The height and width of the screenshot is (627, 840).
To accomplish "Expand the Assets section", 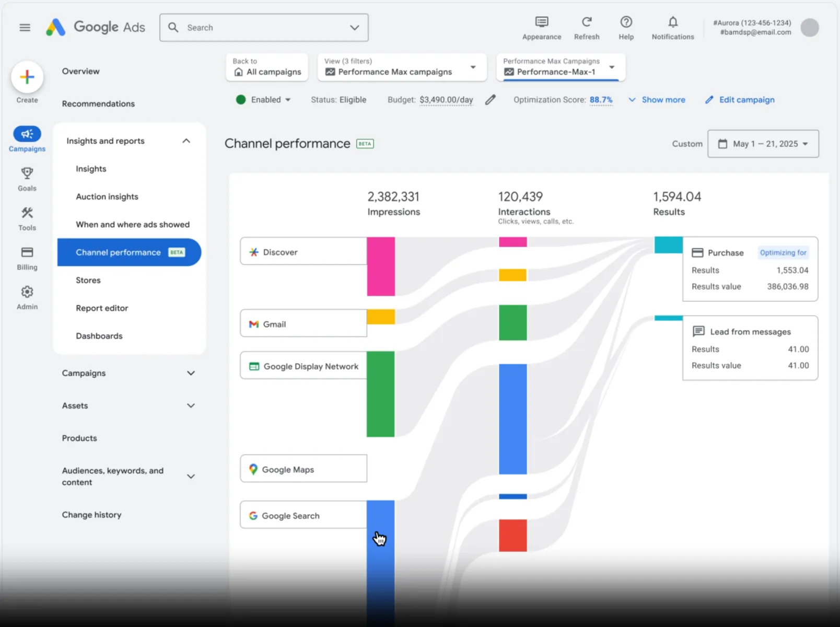I will pyautogui.click(x=190, y=405).
